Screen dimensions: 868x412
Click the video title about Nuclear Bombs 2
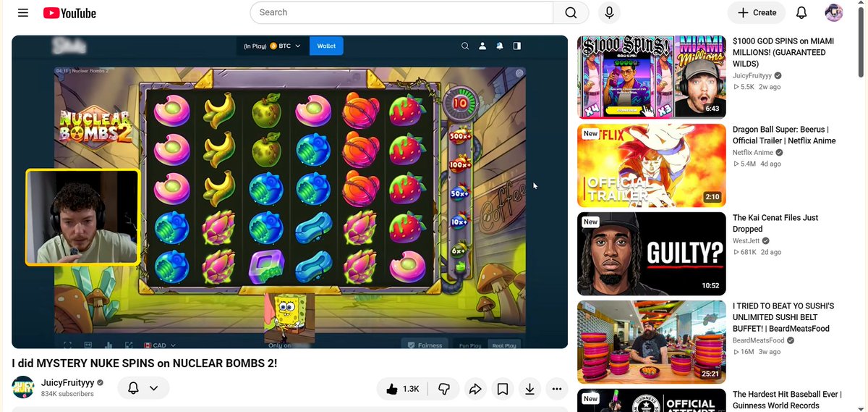(145, 363)
